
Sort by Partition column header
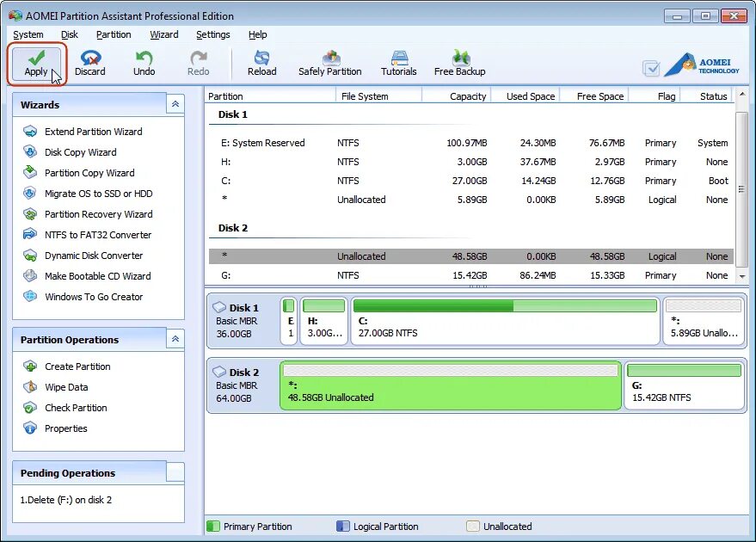coord(270,96)
